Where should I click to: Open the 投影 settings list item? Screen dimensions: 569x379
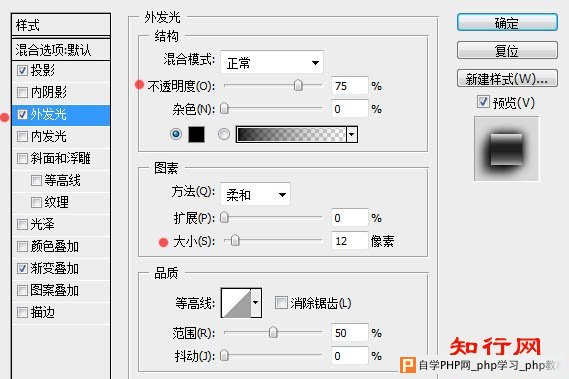click(61, 70)
